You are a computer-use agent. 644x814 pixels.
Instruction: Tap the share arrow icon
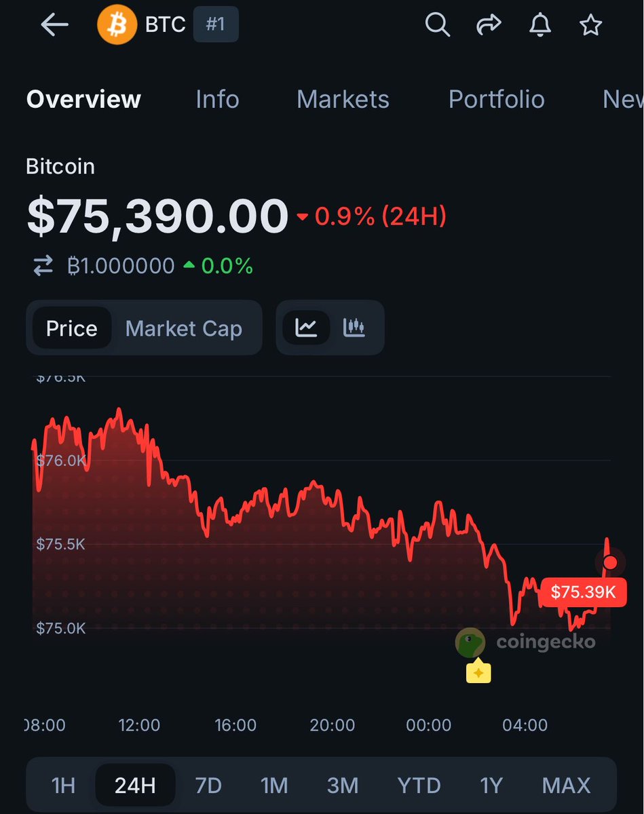click(489, 25)
